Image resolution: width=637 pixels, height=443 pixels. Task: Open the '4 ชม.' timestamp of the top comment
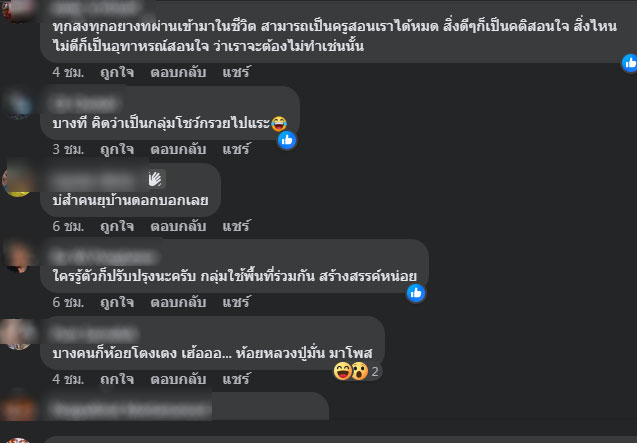pos(68,72)
